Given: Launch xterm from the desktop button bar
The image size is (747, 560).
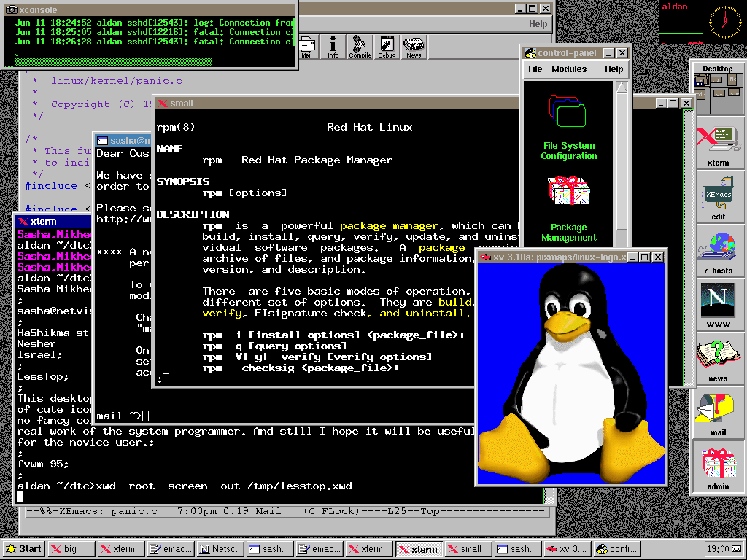Looking at the screenshot, I should 718,146.
